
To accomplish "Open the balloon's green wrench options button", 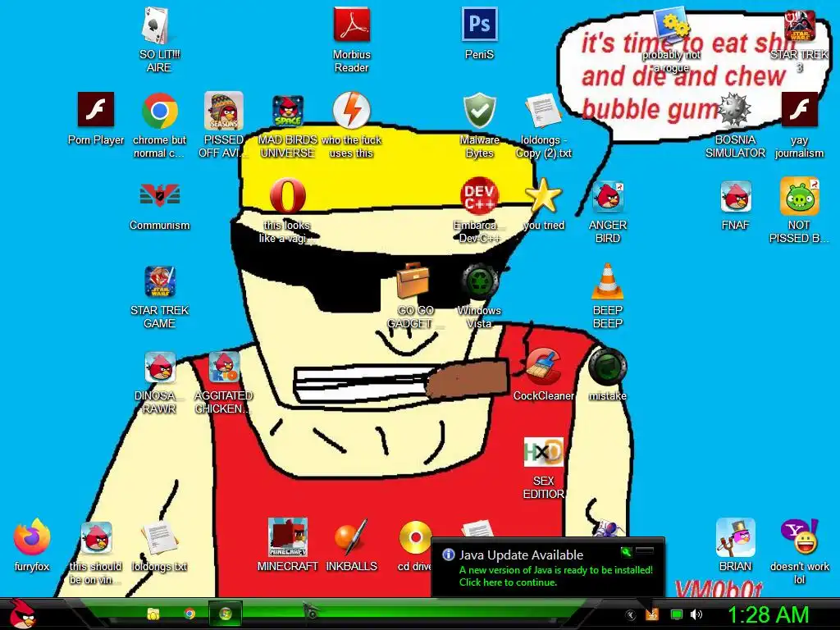I will [625, 551].
